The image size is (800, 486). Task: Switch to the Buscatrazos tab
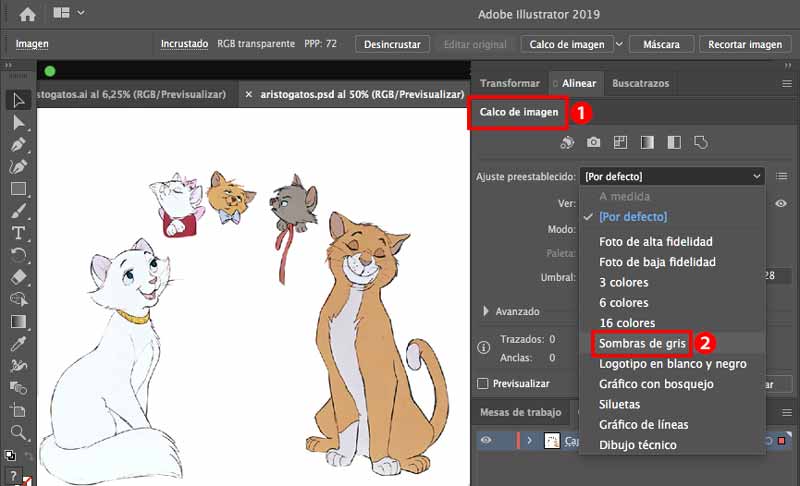640,83
